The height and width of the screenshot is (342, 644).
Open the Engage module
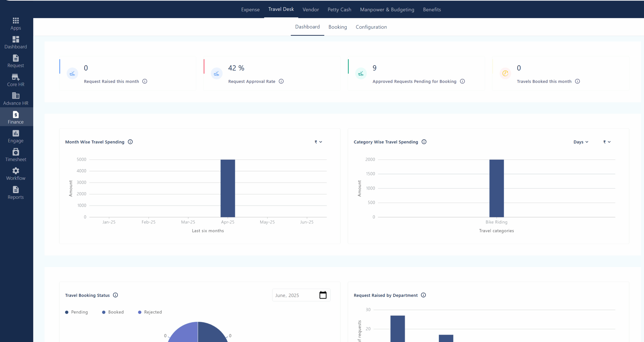16,137
